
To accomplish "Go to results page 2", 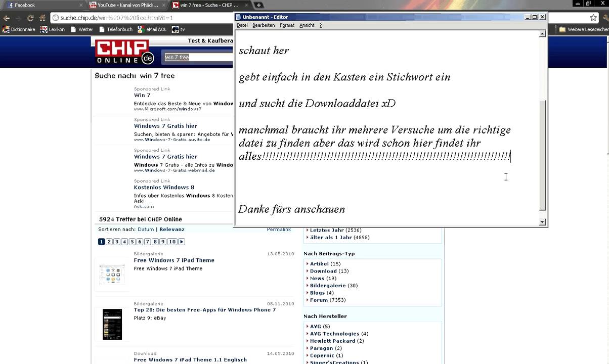I will tap(109, 242).
